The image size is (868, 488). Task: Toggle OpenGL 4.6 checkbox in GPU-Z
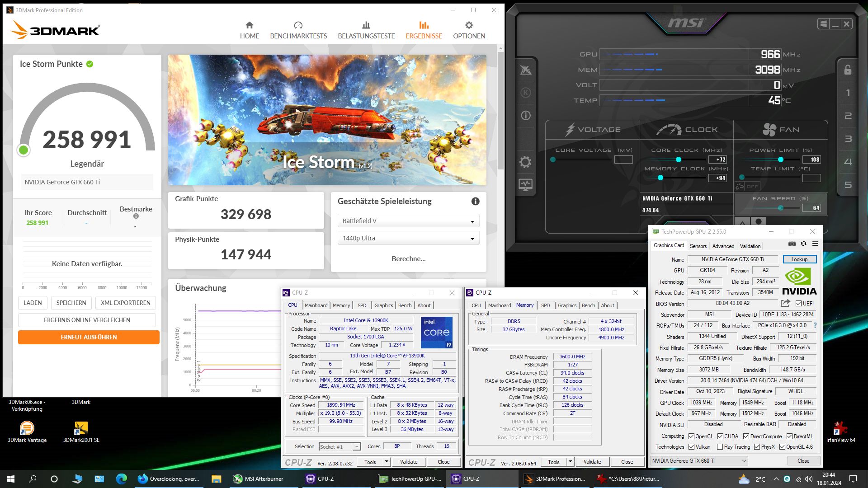[x=782, y=447]
